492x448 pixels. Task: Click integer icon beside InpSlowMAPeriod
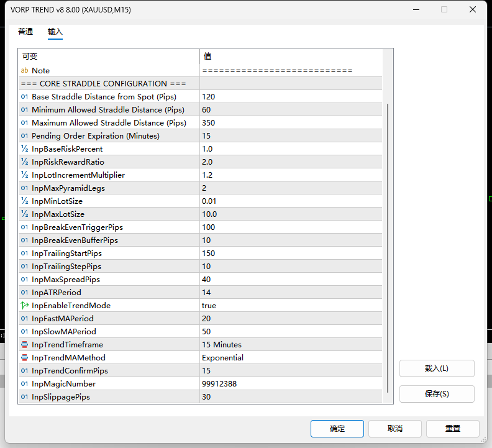(24, 332)
